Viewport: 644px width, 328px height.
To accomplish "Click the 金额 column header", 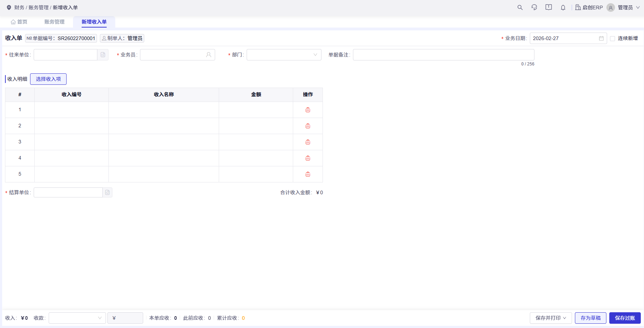I will pyautogui.click(x=256, y=95).
